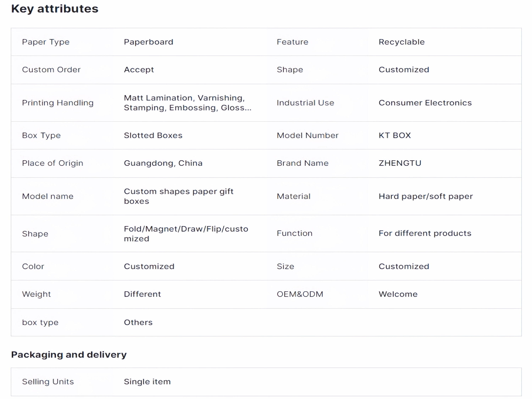Click the Packaging and delivery heading
Image resolution: width=532 pixels, height=399 pixels.
point(69,355)
